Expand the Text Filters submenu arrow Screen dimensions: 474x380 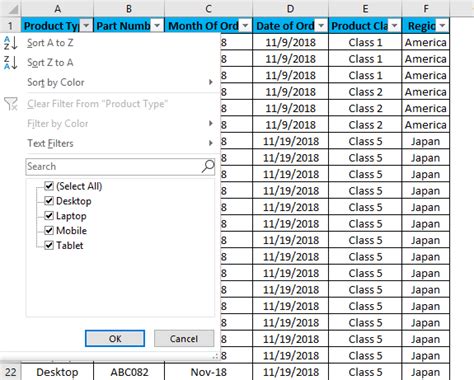210,143
